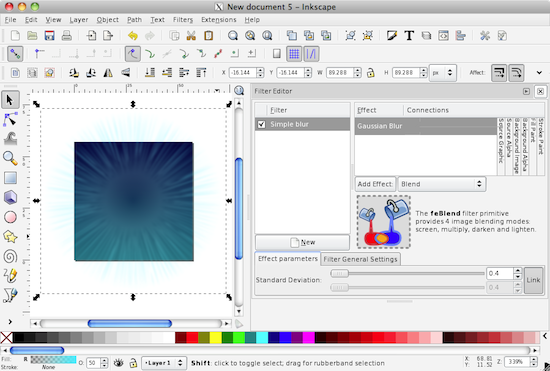
Task: Iconify the Filter Editor panel
Action: pos(526,92)
